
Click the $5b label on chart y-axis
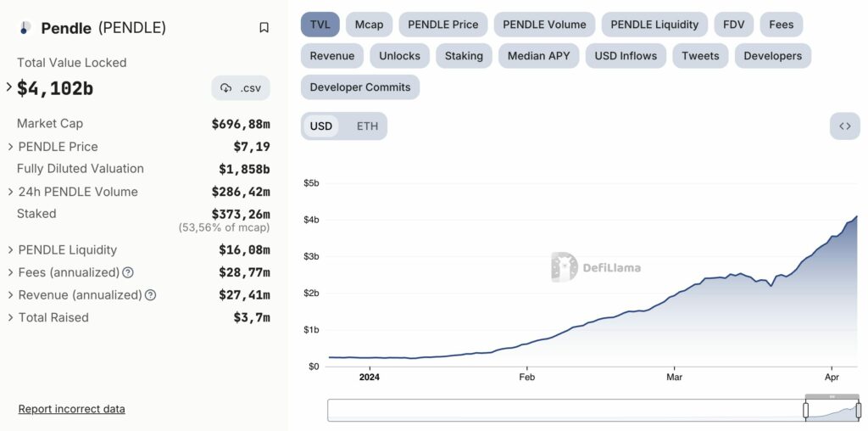click(x=311, y=183)
